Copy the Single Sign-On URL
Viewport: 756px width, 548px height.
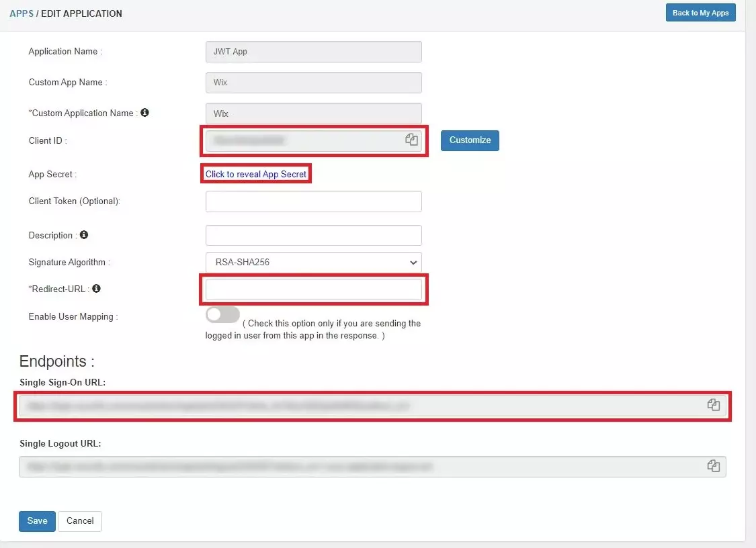(713, 404)
